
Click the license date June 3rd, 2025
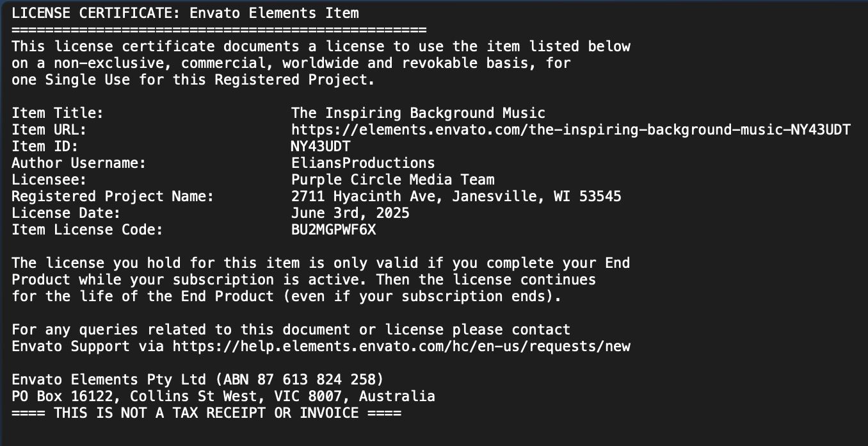coord(350,213)
